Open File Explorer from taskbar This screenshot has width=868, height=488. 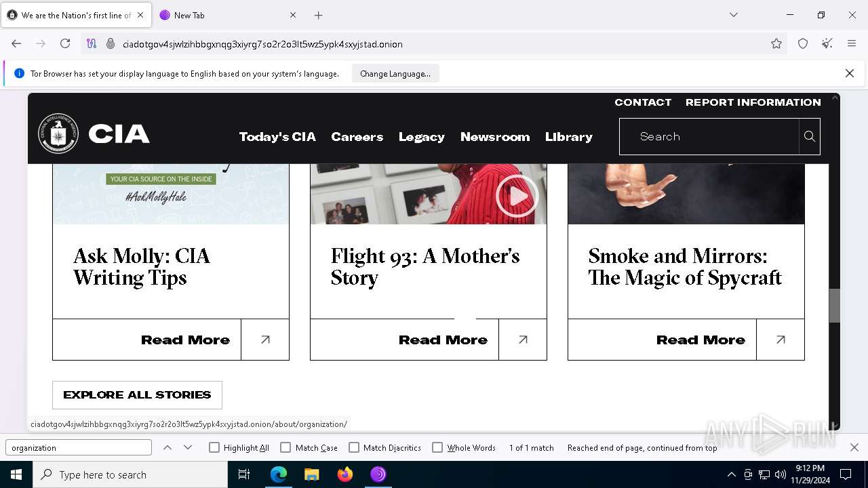tap(311, 474)
